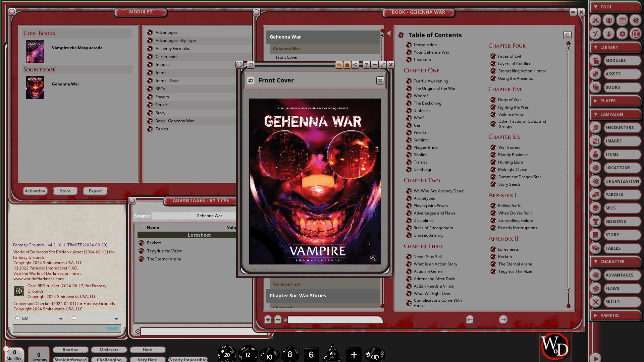The width and height of the screenshot is (644, 362).
Task: Open the Combat Tracker crossed-swords tool icon
Action: pyautogui.click(x=596, y=20)
